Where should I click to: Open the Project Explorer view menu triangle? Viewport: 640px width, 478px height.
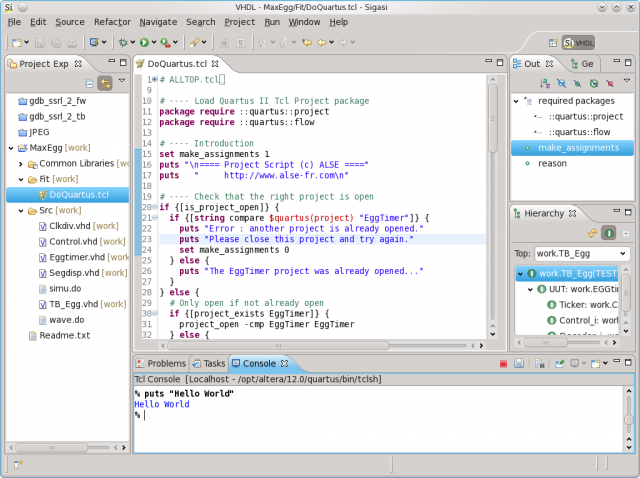pyautogui.click(x=122, y=81)
